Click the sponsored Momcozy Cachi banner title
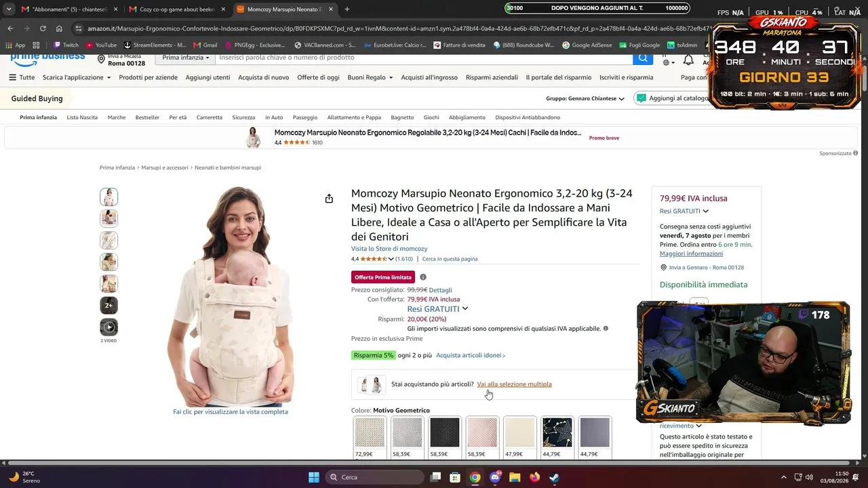Screen dimensions: 868x488 click(x=428, y=133)
